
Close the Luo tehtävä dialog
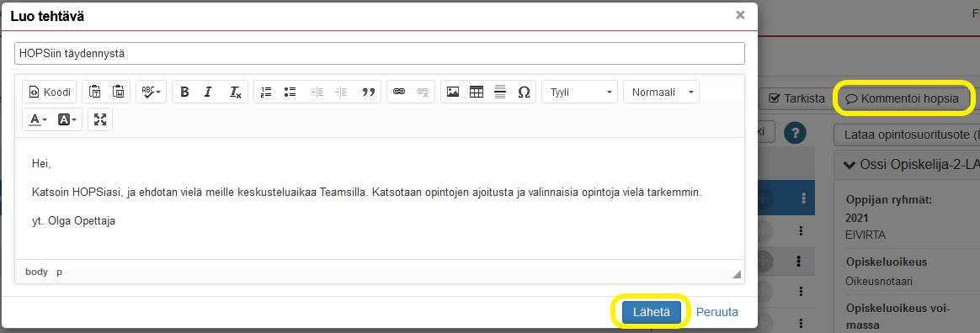click(740, 15)
